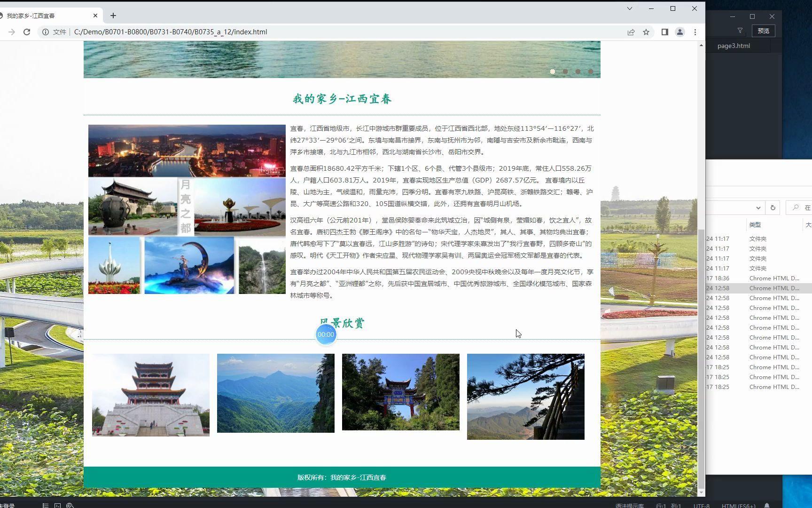The image size is (812, 508).
Task: View site information icon beside 文件
Action: pyautogui.click(x=46, y=32)
